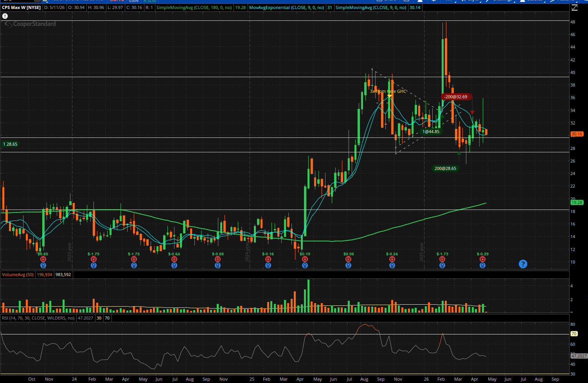The width and height of the screenshot is (588, 383).
Task: Click the RSI (14, 70, 30, CLOSE, WILDERS, no) label
Action: point(38,318)
